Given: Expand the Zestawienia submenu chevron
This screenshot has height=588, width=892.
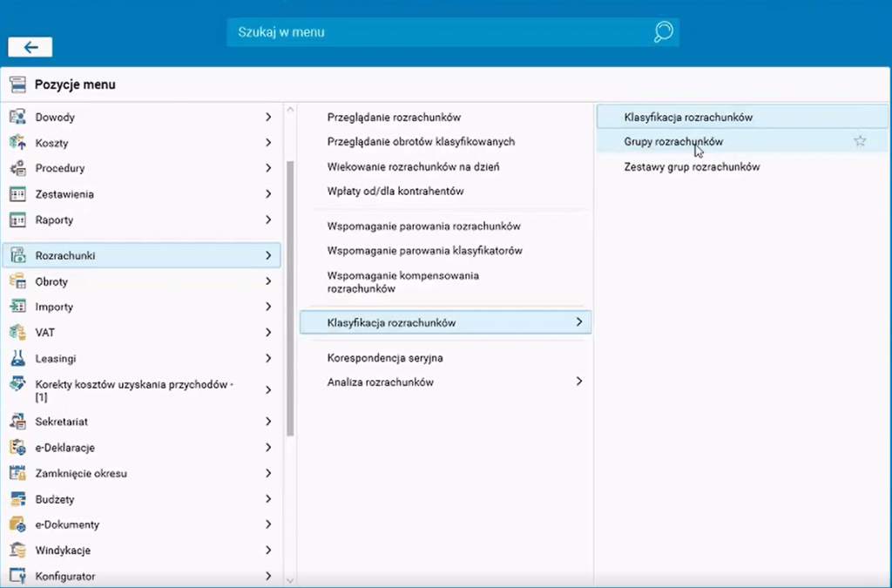Looking at the screenshot, I should (268, 194).
